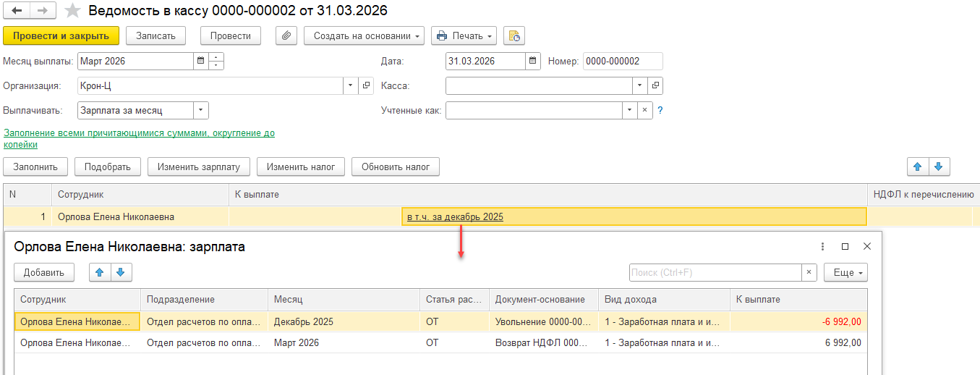
Task: Click the Заполнить button
Action: [35, 167]
